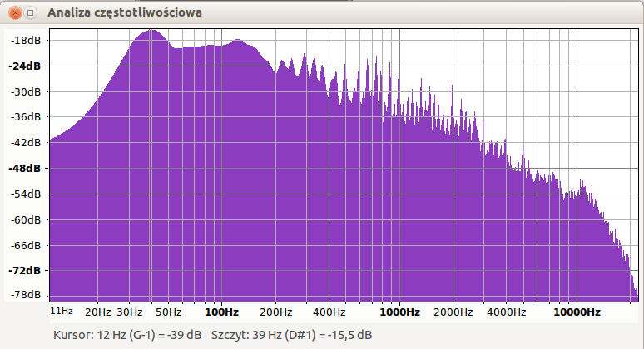644x349 pixels.
Task: Click the -66dB axis label
Action: tap(26, 245)
